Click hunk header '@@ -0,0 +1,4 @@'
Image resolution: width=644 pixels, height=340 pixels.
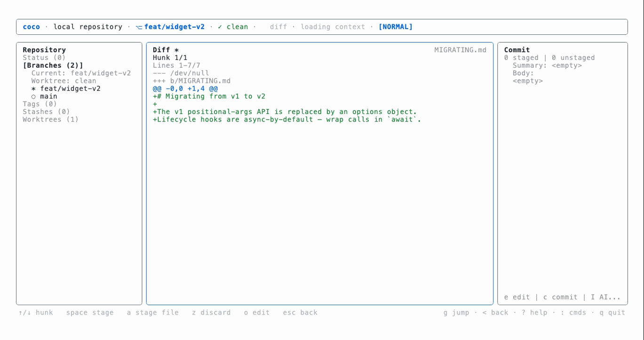coord(185,89)
